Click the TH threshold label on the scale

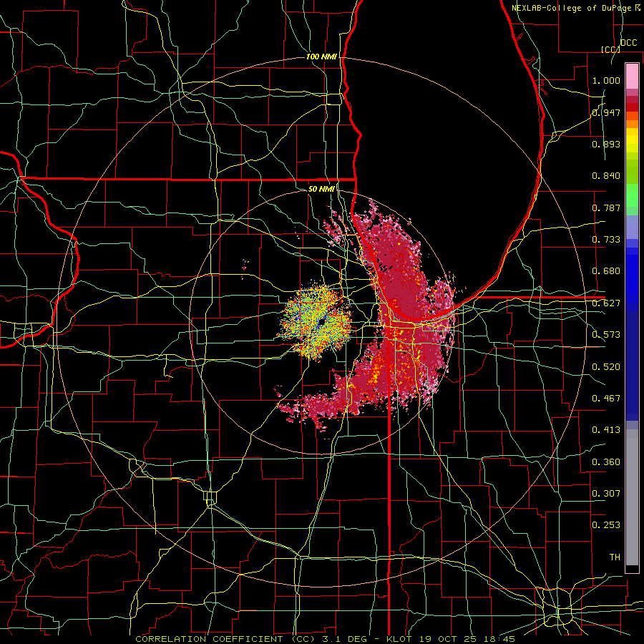tap(615, 557)
